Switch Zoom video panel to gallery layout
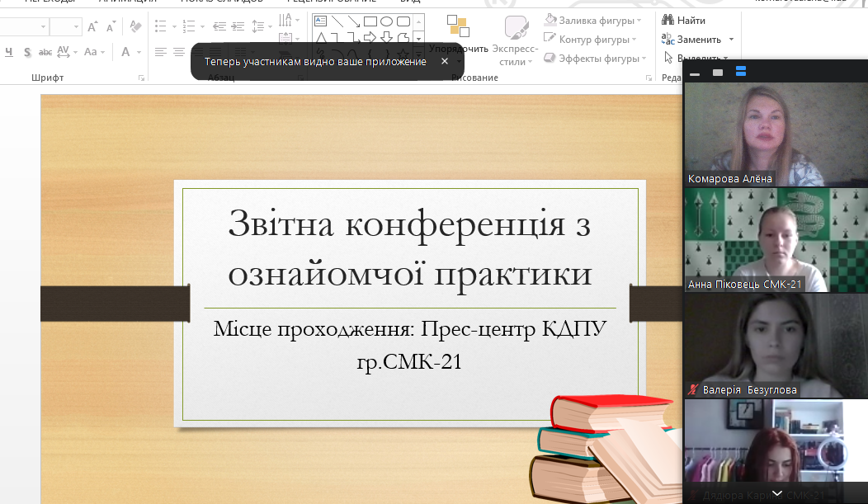Image resolution: width=868 pixels, height=504 pixels. click(741, 73)
